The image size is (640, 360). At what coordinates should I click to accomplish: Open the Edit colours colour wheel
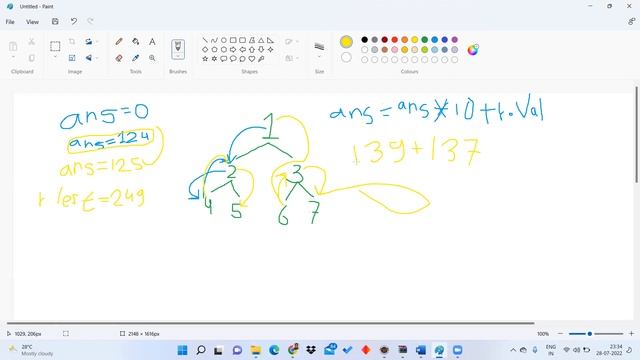click(473, 50)
